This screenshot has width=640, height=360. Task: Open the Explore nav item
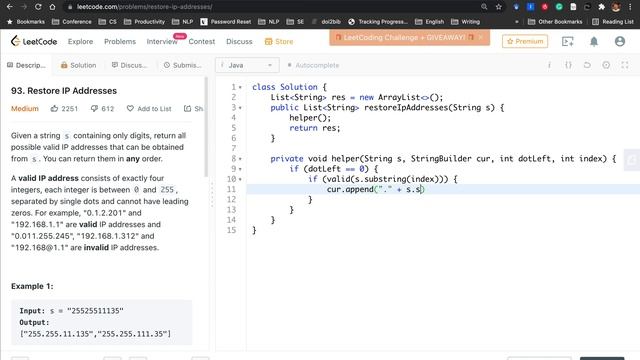coord(80,42)
